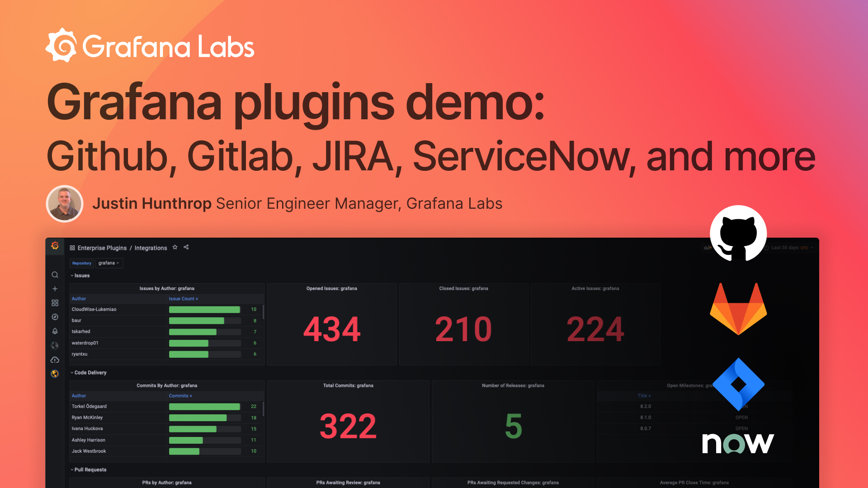The height and width of the screenshot is (488, 868).
Task: Click the Author column header link
Action: tap(78, 299)
